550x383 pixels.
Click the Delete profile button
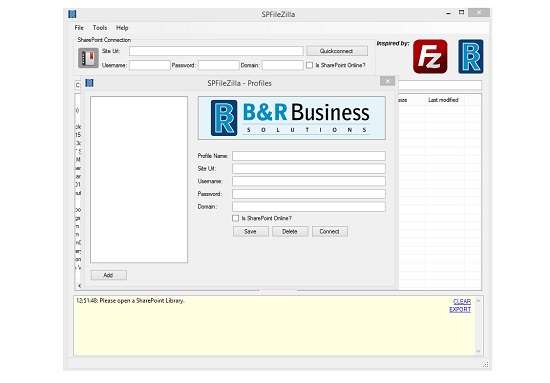coord(290,231)
